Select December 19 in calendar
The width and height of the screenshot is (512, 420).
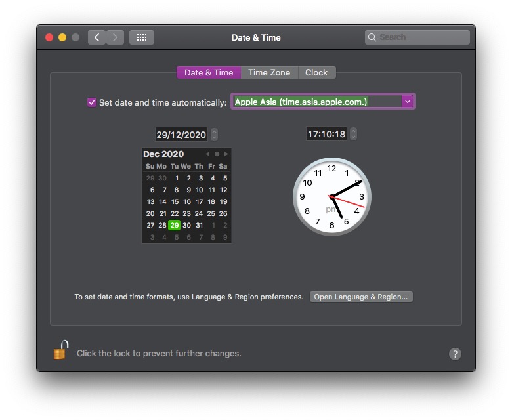(x=223, y=201)
